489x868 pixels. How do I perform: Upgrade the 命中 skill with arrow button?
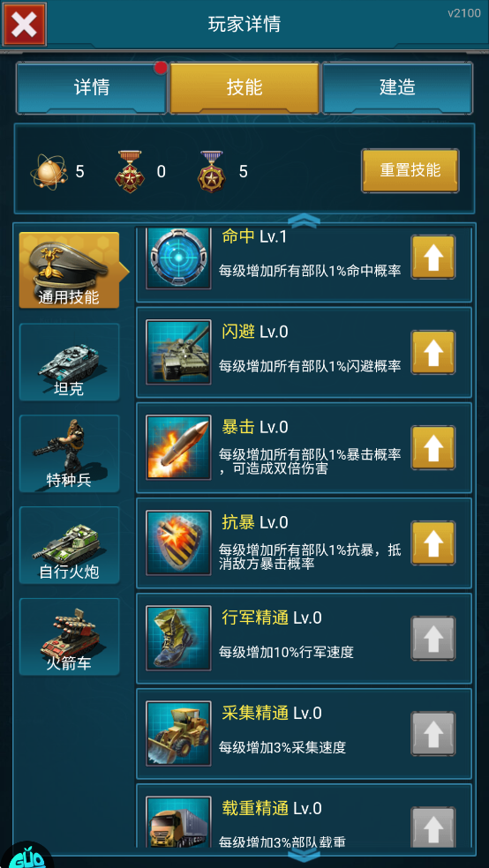tap(433, 257)
